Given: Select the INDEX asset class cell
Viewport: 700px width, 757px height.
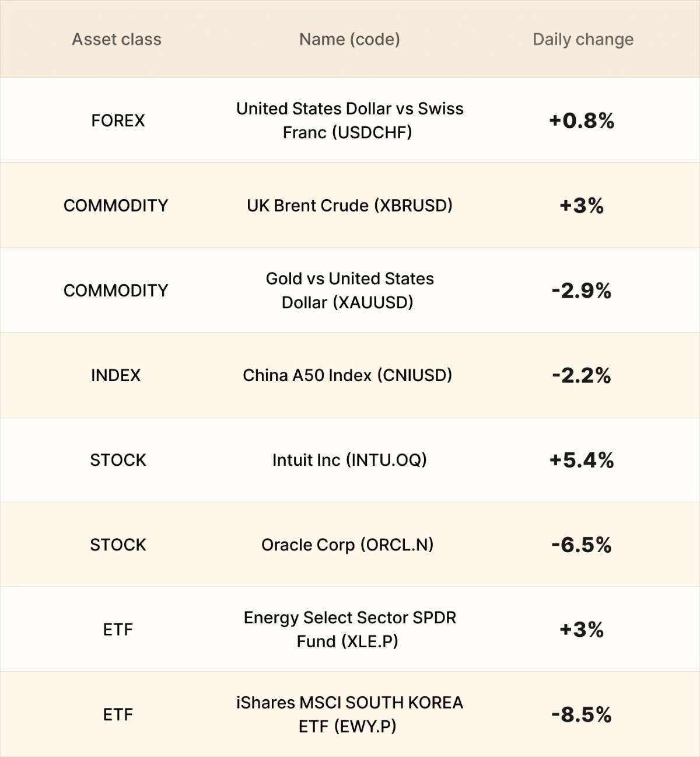Looking at the screenshot, I should 116,375.
